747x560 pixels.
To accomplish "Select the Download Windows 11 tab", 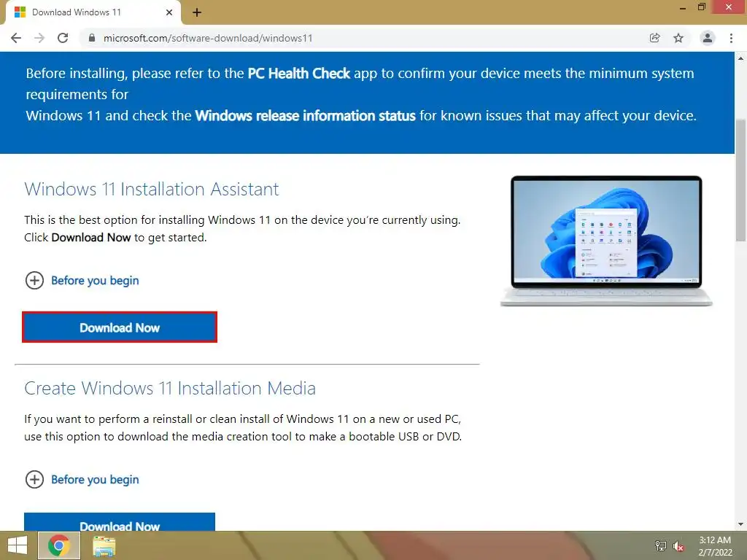I will click(93, 12).
